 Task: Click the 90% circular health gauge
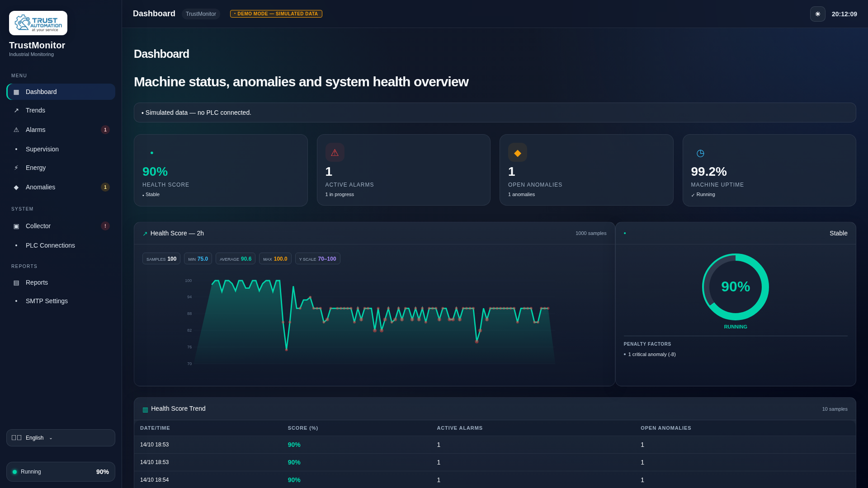point(736,287)
